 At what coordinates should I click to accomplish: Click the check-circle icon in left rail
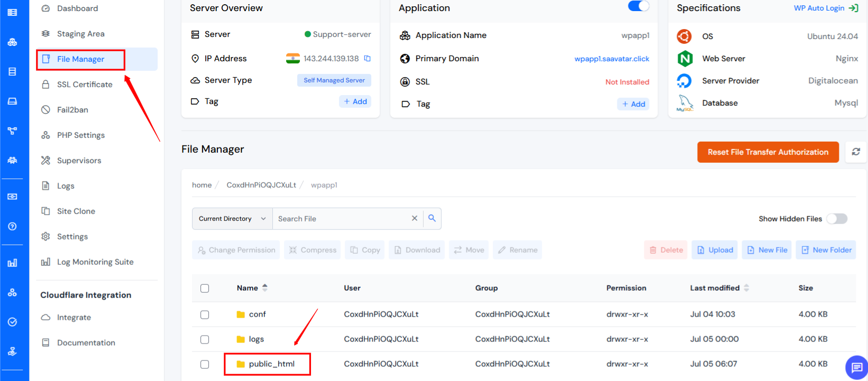12,322
